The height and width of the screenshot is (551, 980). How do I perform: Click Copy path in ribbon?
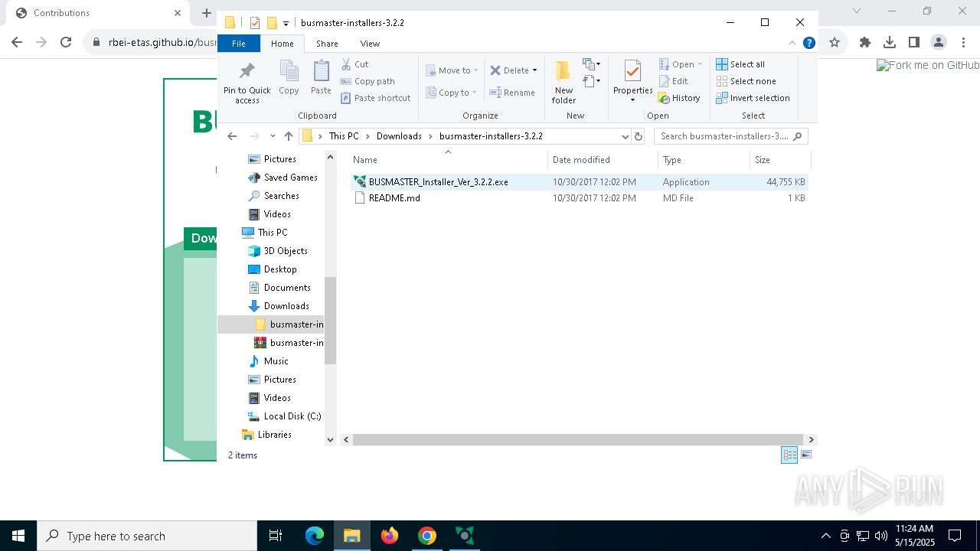367,81
